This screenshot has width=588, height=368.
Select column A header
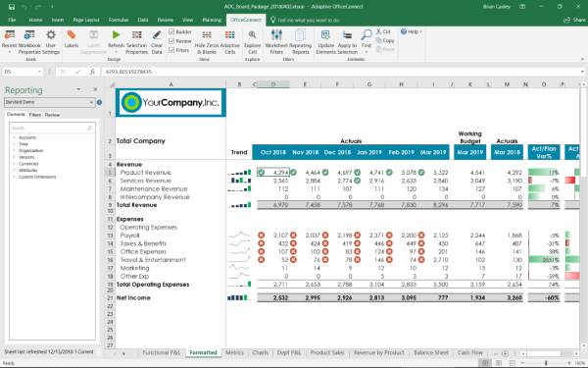[x=171, y=84]
